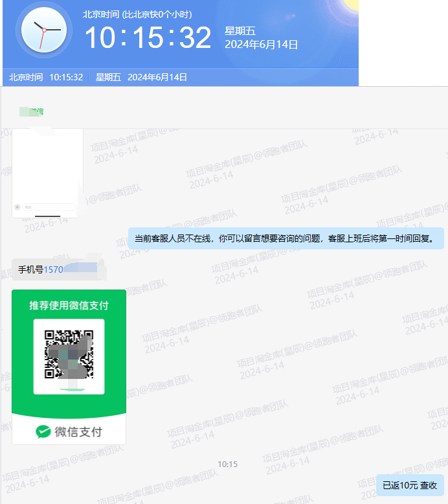Viewport: 448px width, 504px height.
Task: Open the phone number link starting with 1570
Action: click(x=54, y=269)
